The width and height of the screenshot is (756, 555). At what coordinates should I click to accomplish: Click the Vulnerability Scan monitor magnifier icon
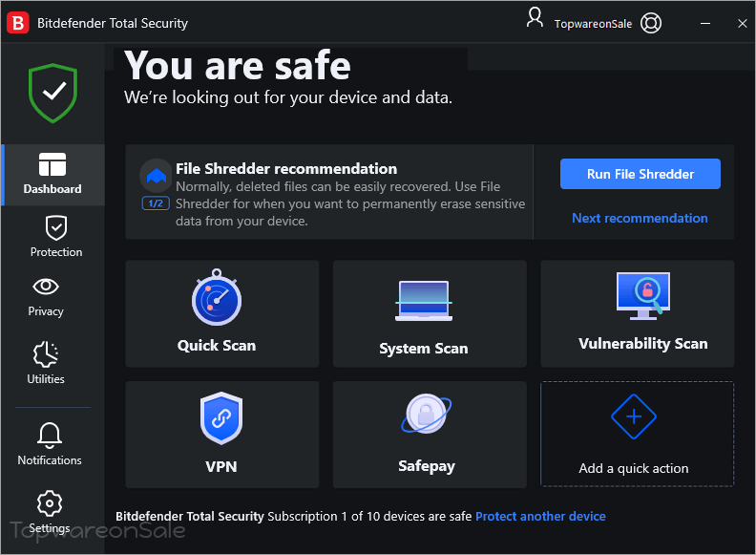(x=643, y=296)
